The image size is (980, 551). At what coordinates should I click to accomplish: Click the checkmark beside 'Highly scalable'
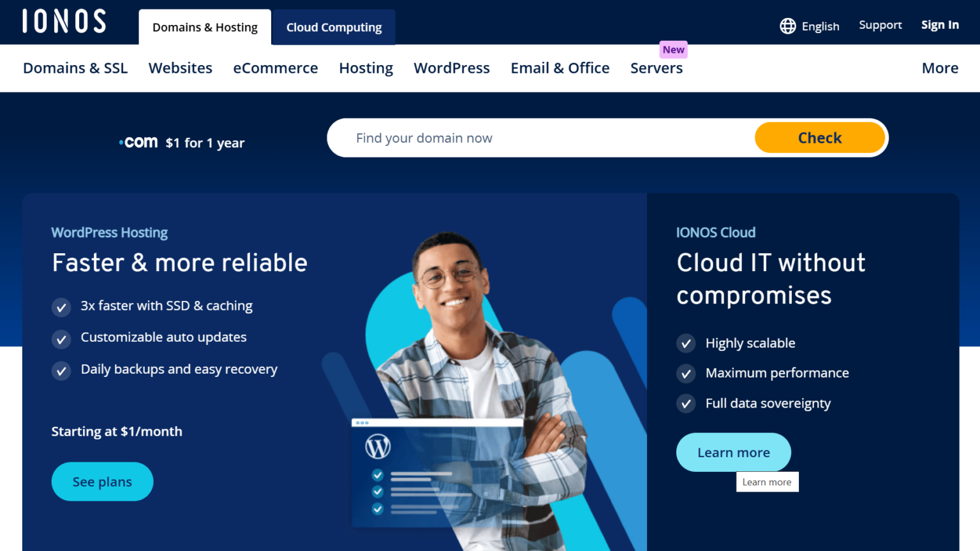pyautogui.click(x=685, y=343)
